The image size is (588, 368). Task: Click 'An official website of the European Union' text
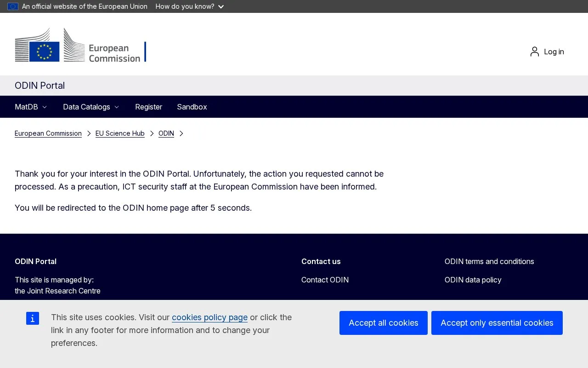coord(85,6)
